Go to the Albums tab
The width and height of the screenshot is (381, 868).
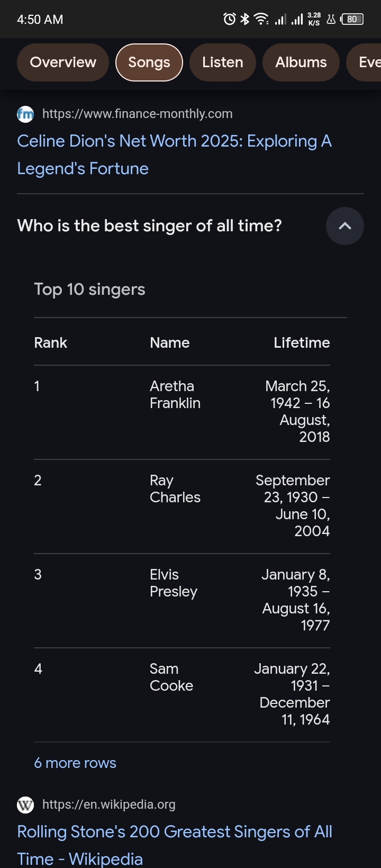pos(301,62)
